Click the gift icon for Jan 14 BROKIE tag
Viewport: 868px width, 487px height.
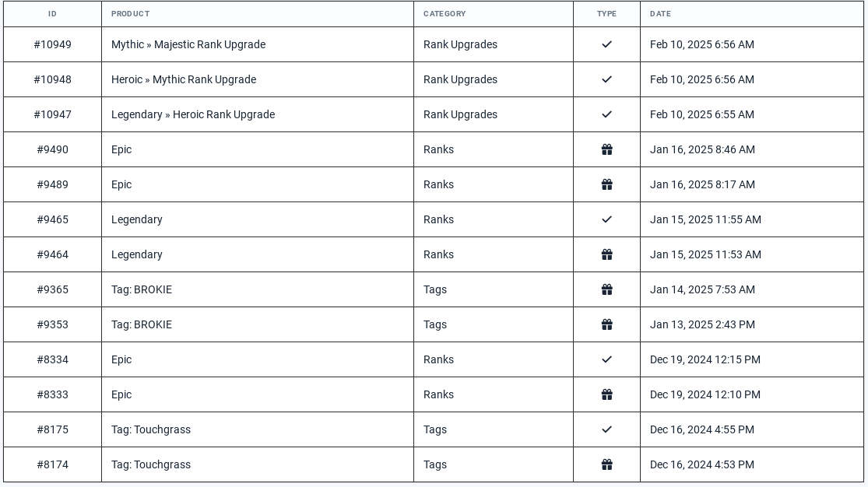[x=606, y=289]
